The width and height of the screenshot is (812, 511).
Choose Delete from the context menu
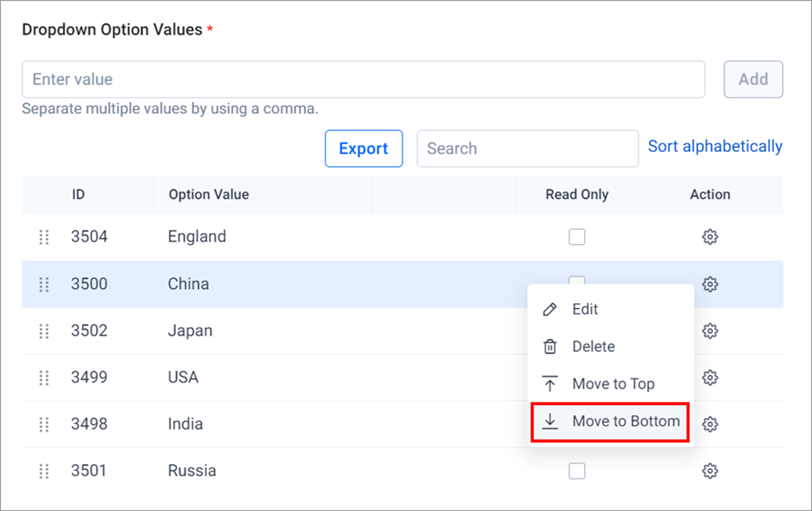point(611,346)
